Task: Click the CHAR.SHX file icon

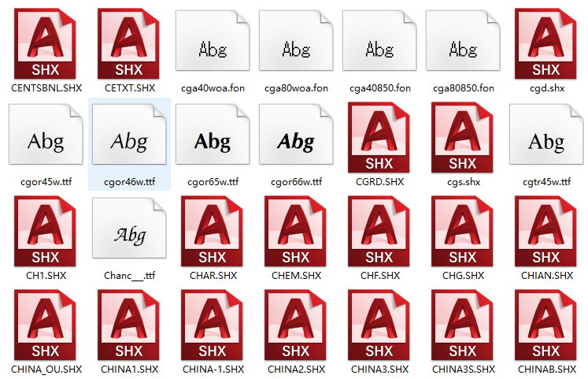Action: (213, 231)
